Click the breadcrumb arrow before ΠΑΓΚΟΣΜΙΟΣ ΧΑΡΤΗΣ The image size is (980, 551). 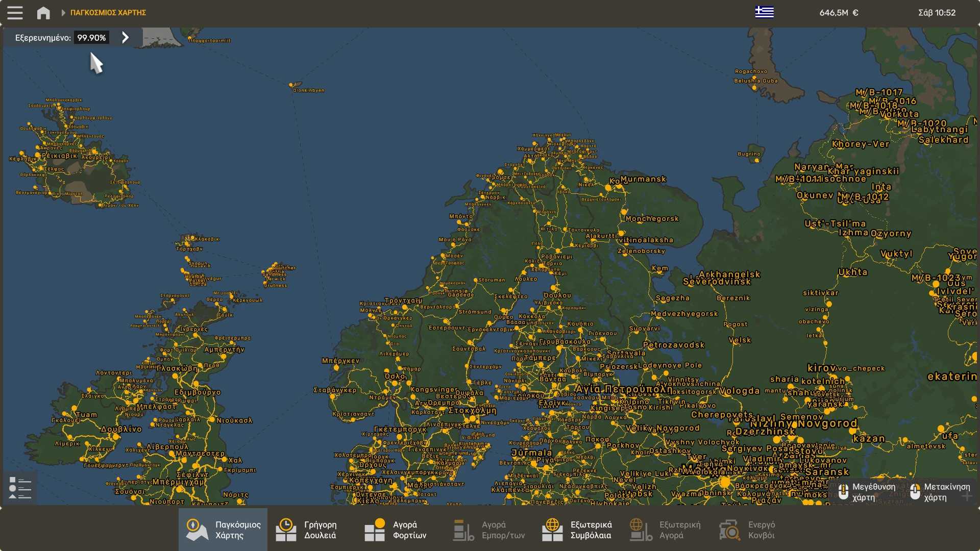[63, 13]
